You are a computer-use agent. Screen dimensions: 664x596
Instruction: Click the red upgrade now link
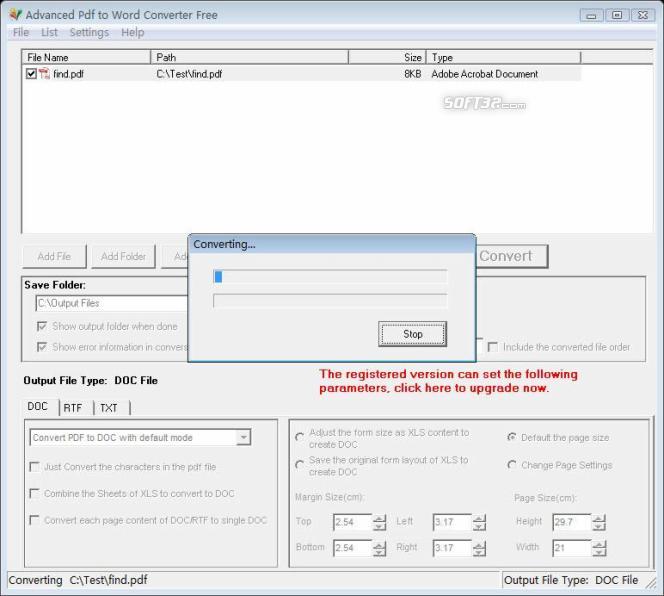[x=448, y=381]
